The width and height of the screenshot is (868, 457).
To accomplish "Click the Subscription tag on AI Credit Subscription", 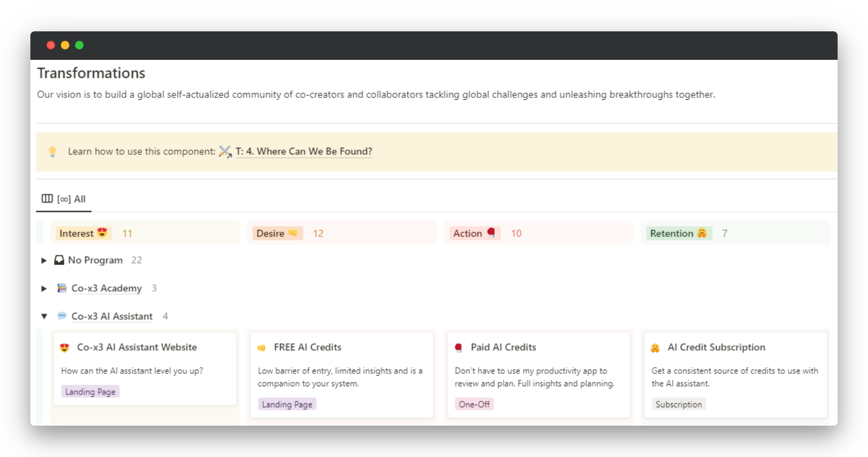I will click(678, 404).
